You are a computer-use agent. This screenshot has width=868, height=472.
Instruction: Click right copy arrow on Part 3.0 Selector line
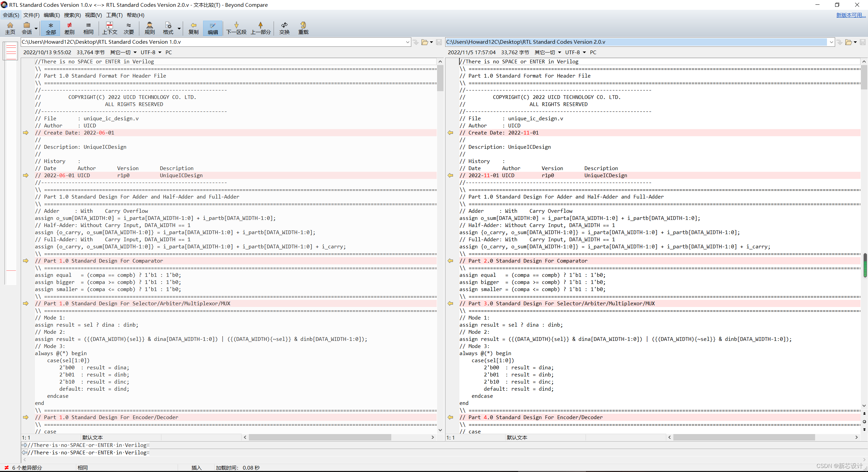click(x=450, y=304)
